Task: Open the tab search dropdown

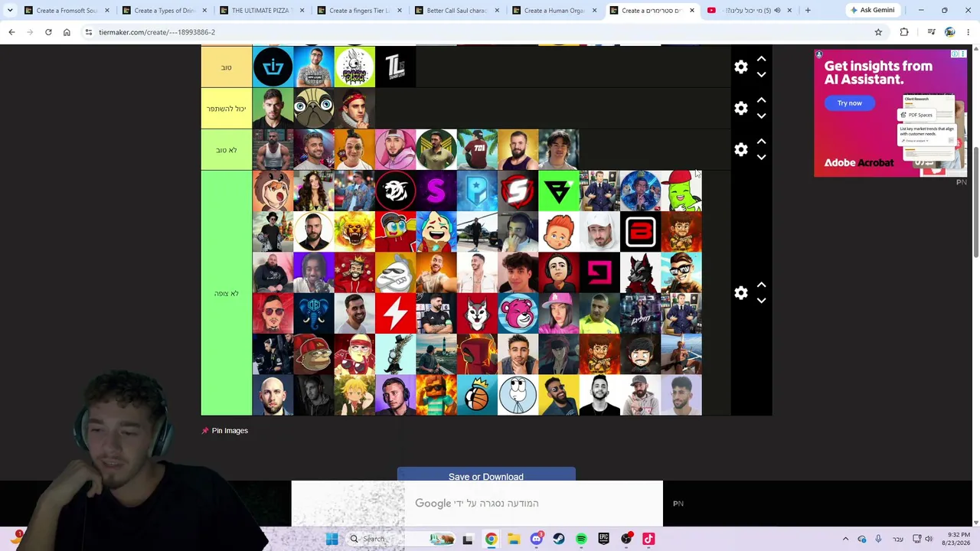Action: pyautogui.click(x=10, y=11)
